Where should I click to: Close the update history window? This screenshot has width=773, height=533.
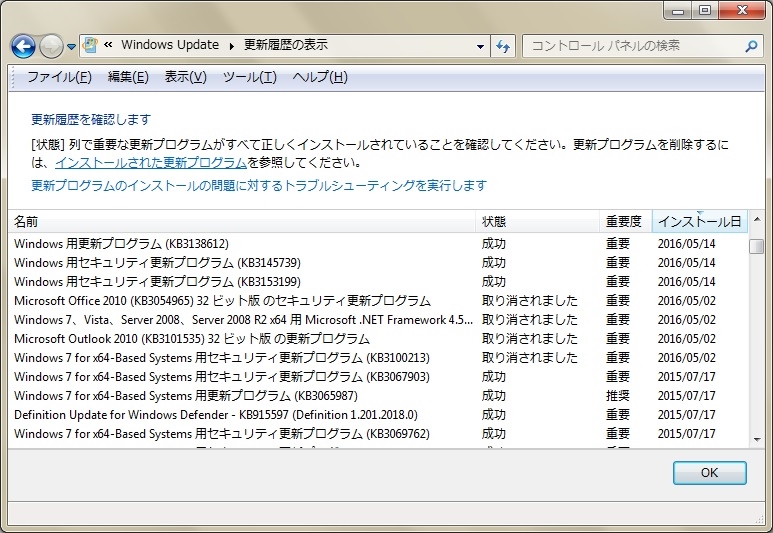(742, 11)
